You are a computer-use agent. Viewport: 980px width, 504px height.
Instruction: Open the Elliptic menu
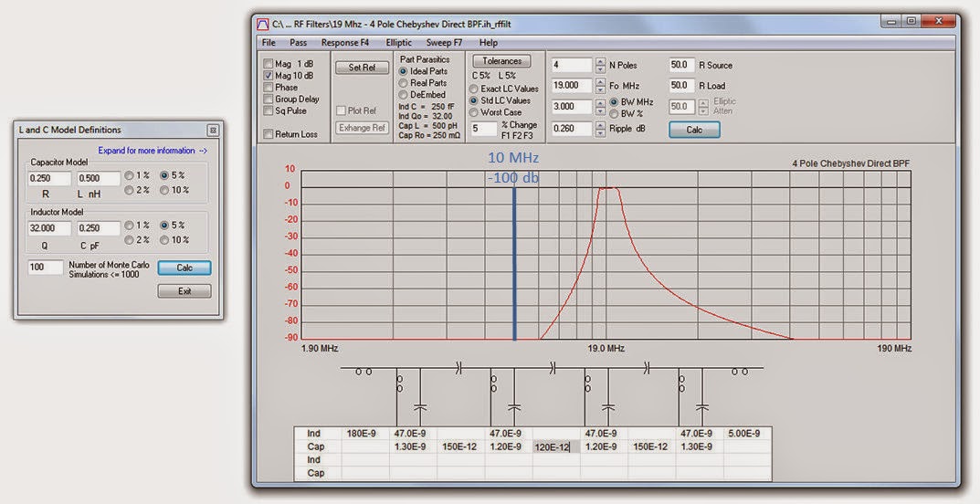(x=399, y=43)
